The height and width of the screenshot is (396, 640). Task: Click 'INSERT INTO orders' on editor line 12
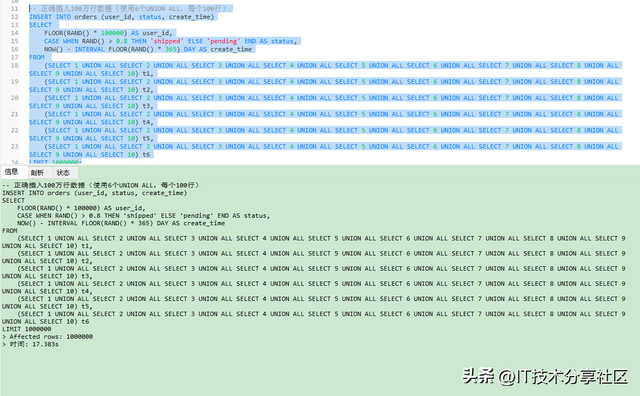tap(63, 17)
